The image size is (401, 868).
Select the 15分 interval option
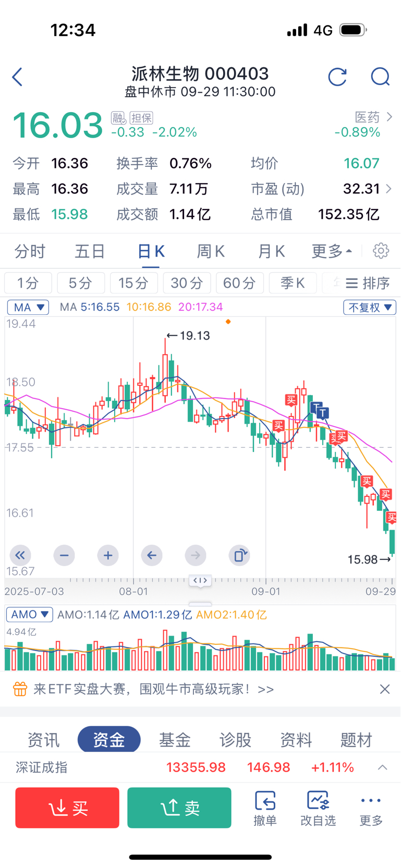[x=133, y=283]
